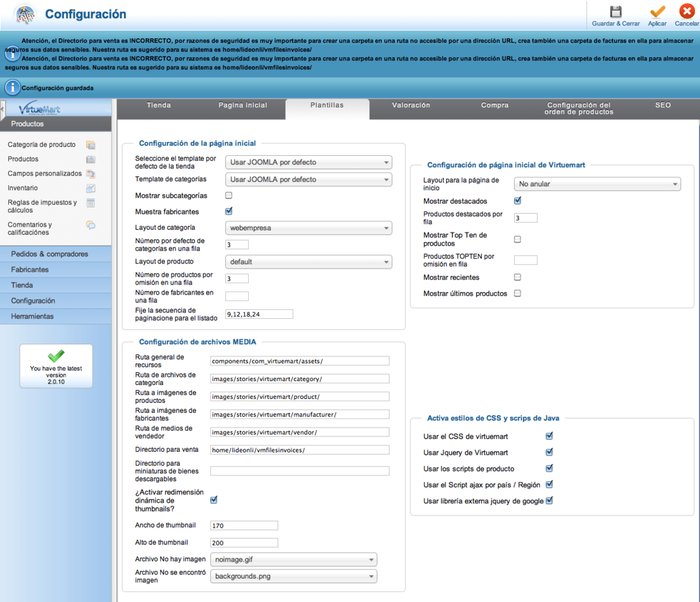Viewport: 700px width, 602px height.
Task: Click the Comentarios y calificaciones speech bubble icon
Action: point(90,225)
